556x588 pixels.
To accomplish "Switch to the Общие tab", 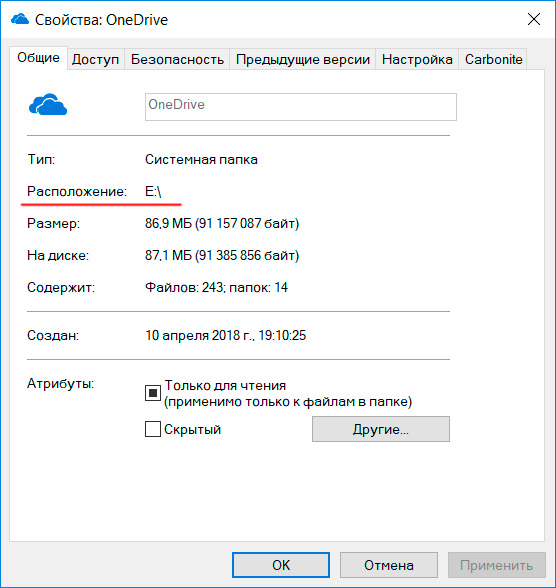I will click(38, 58).
